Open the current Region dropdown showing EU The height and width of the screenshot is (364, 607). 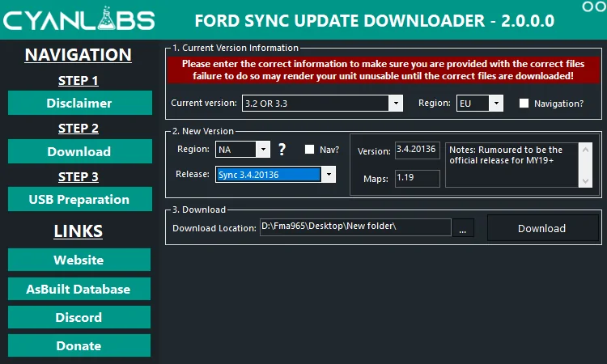(496, 104)
